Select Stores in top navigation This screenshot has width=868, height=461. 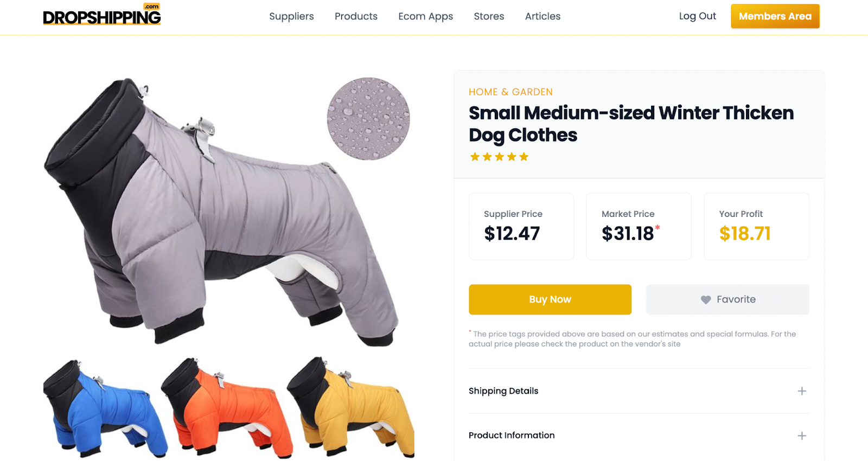point(489,16)
